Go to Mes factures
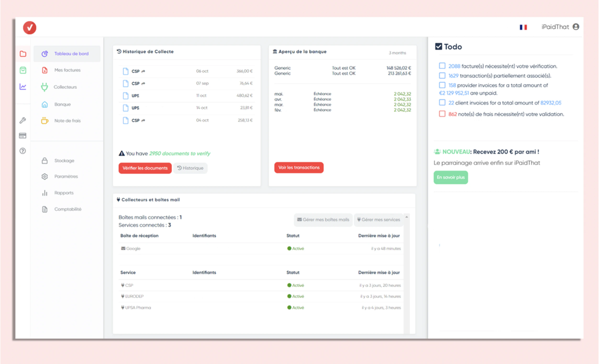Screen dimensions: 599x364 tap(67, 70)
